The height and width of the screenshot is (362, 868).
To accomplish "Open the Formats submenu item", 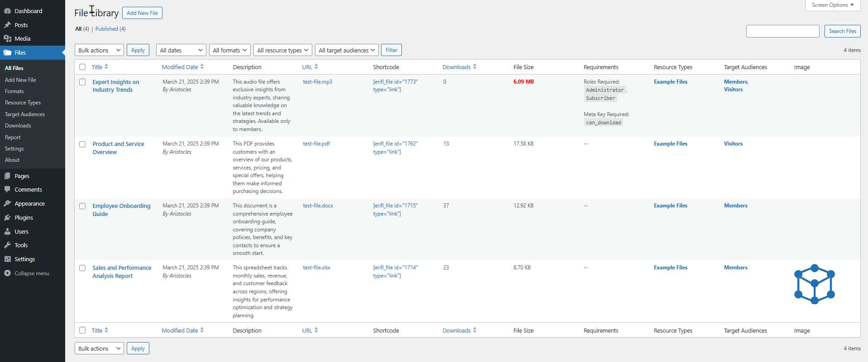I will click(x=14, y=91).
